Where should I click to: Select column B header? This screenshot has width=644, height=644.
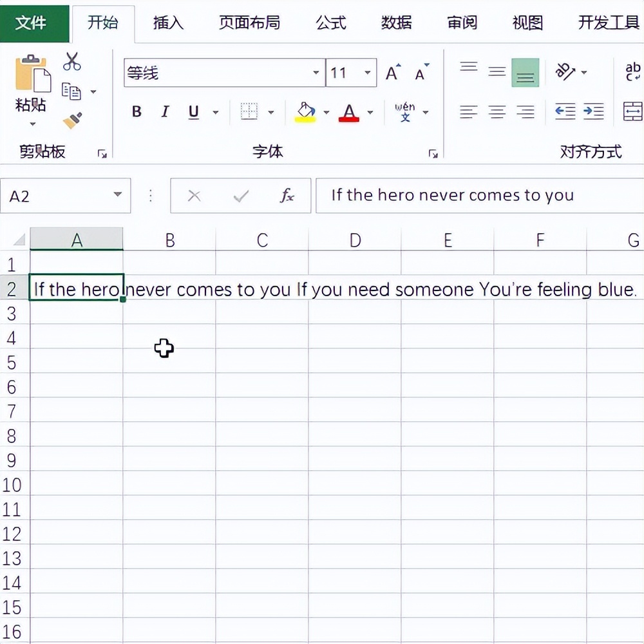tap(169, 240)
